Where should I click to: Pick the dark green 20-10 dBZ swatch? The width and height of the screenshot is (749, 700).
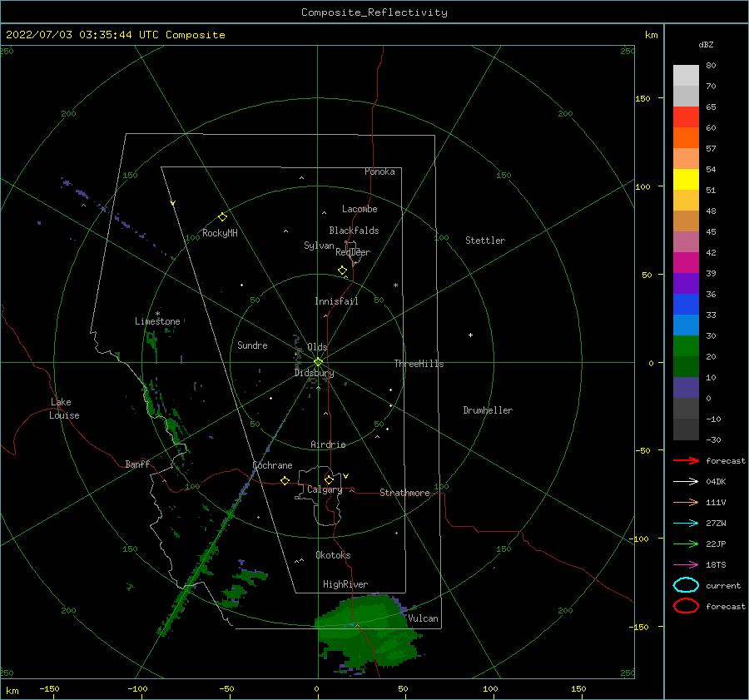[686, 367]
